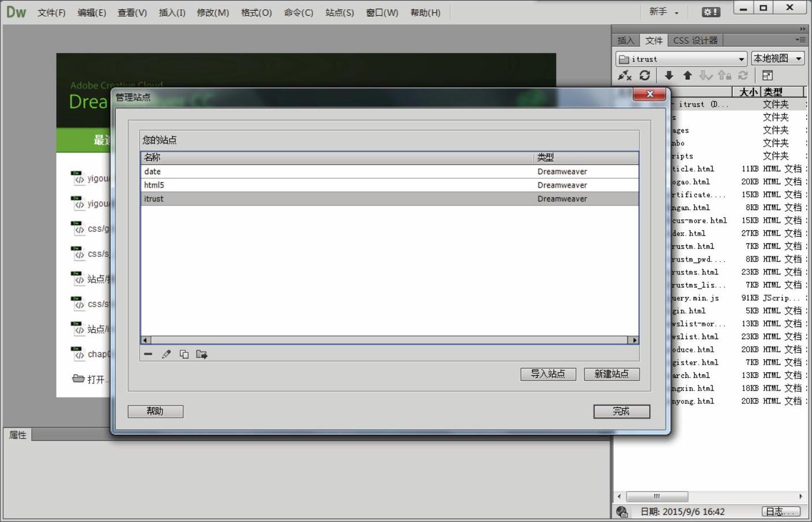The image size is (812, 522).
Task: Duplicate the selected site using copy icon
Action: tap(184, 354)
